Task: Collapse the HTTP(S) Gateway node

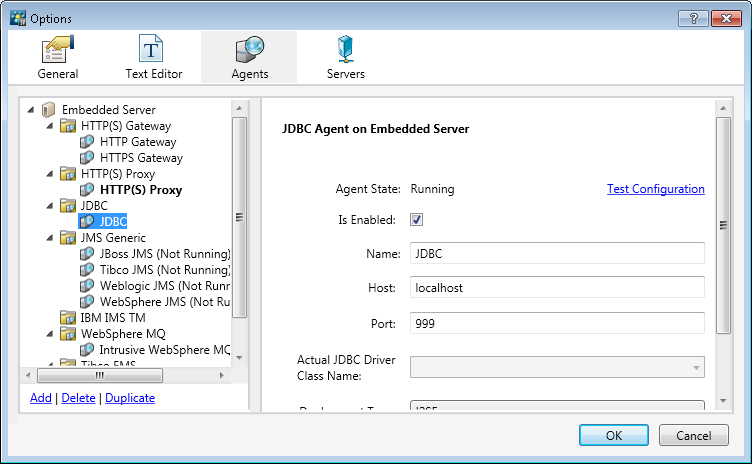Action: (x=51, y=126)
